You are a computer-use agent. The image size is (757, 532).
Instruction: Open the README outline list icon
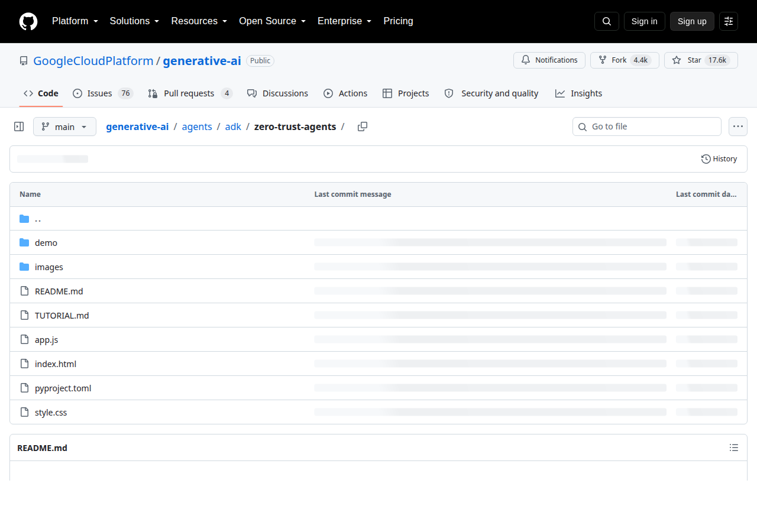click(734, 448)
